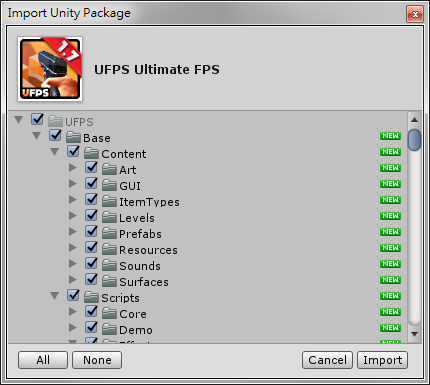430x385 pixels.
Task: Uncheck the Art folder checkbox
Action: [x=91, y=167]
